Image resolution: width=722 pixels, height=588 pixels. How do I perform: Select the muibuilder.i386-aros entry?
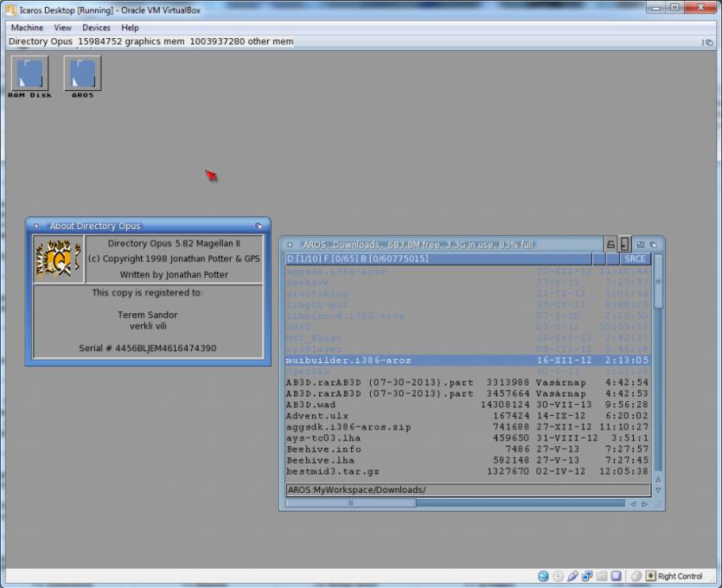click(x=348, y=360)
